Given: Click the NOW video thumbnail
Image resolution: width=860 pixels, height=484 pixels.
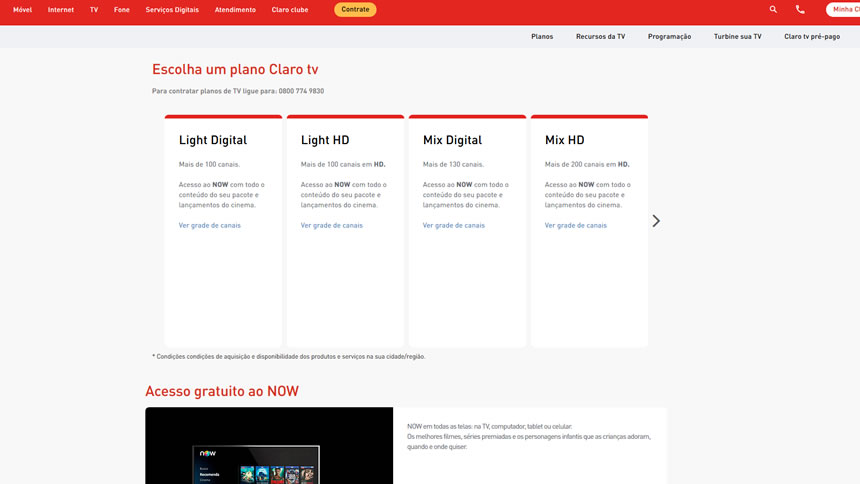Looking at the screenshot, I should (x=269, y=446).
